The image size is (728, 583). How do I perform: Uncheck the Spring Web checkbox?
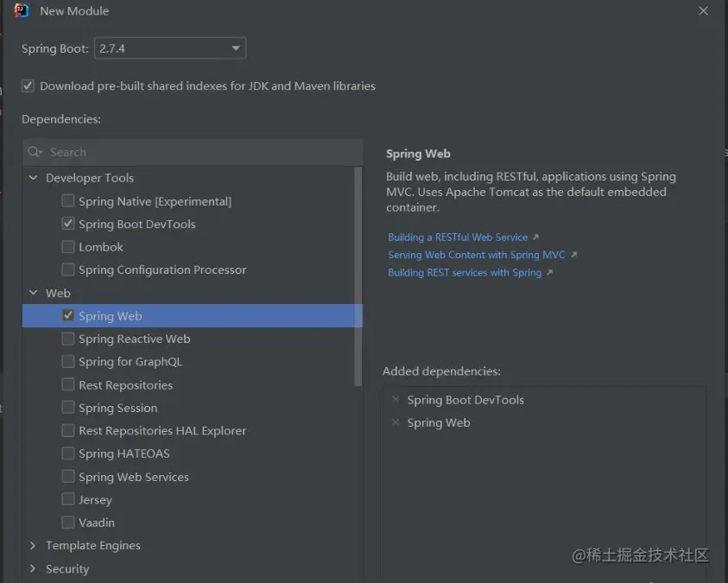(x=67, y=315)
